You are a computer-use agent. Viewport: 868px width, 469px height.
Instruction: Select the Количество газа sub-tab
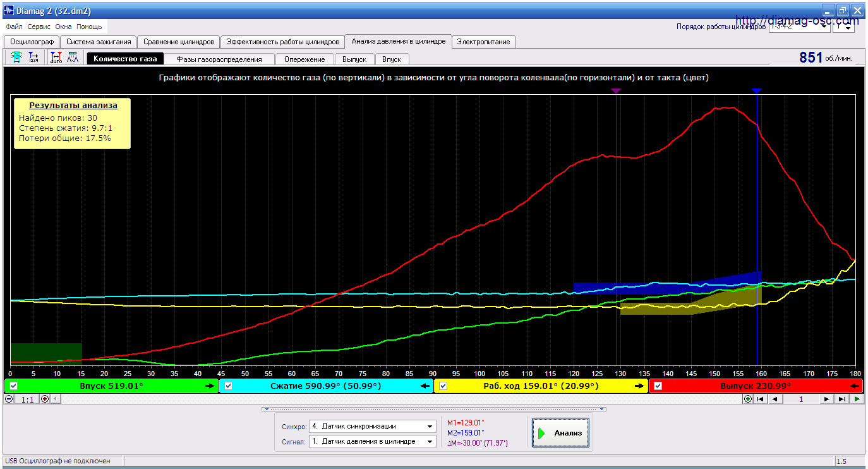point(125,59)
